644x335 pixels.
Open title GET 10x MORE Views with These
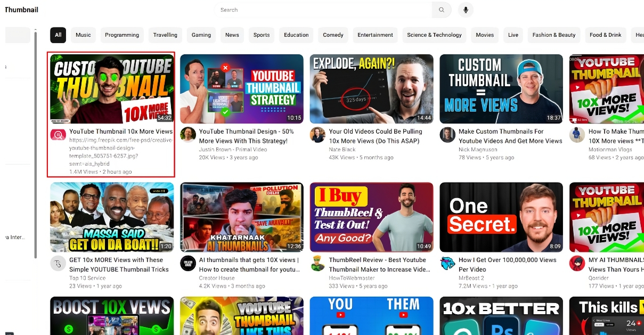[119, 265]
